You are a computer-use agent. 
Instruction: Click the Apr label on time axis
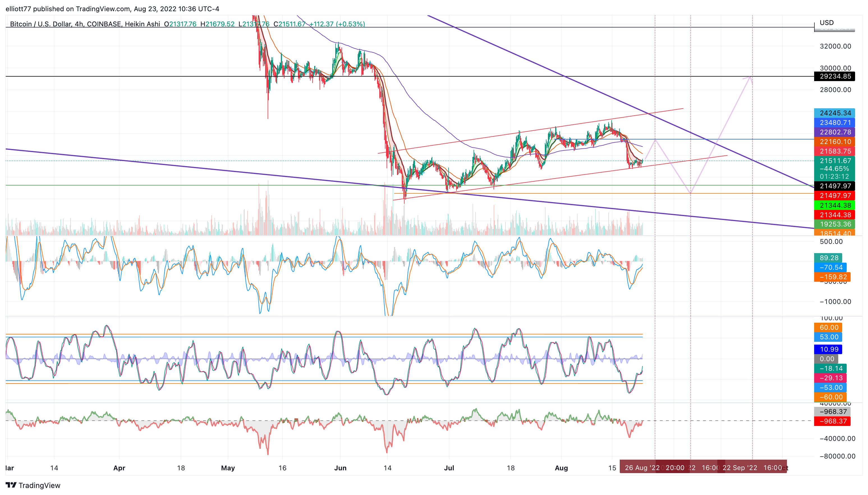click(119, 468)
